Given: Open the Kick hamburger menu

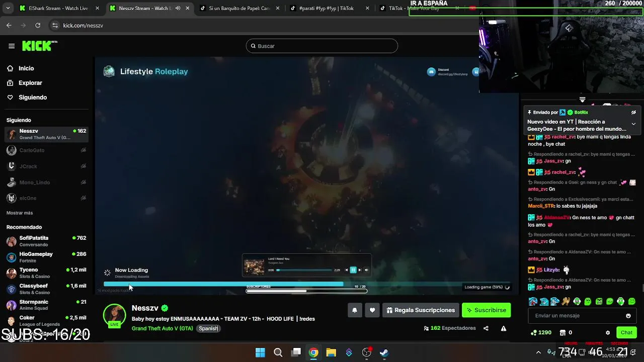Looking at the screenshot, I should pyautogui.click(x=12, y=46).
